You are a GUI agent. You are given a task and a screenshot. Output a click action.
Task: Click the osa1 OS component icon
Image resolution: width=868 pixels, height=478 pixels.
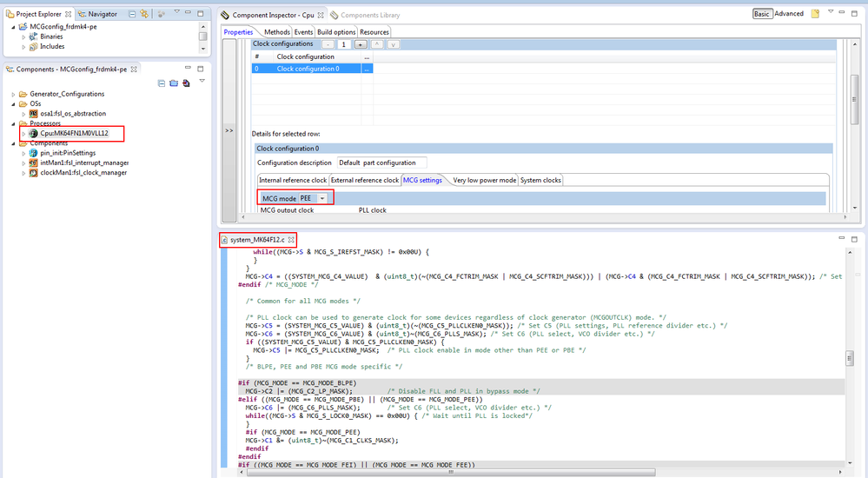(x=33, y=114)
